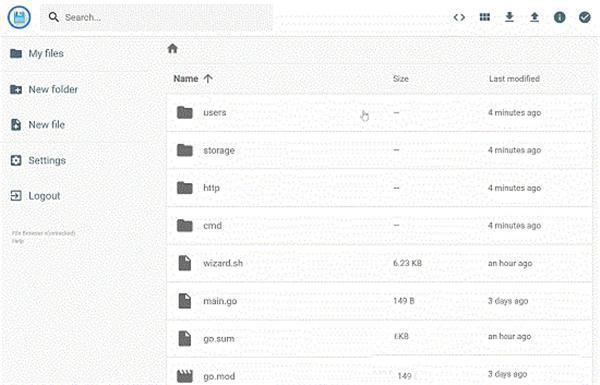Click the main.go file icon

pyautogui.click(x=185, y=301)
